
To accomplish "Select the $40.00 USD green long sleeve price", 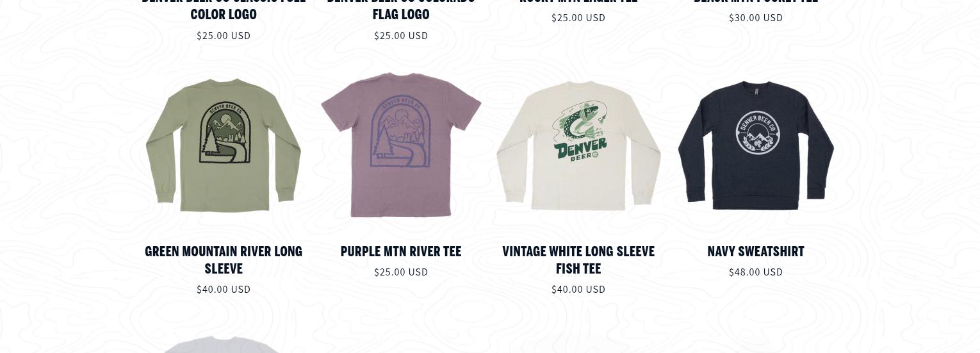I will click(x=224, y=290).
